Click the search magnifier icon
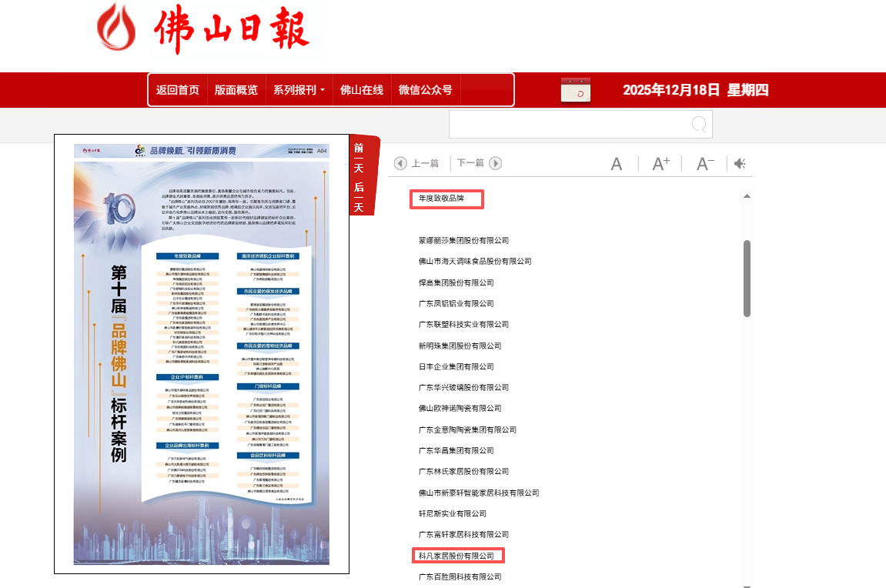This screenshot has height=588, width=886. coord(699,125)
